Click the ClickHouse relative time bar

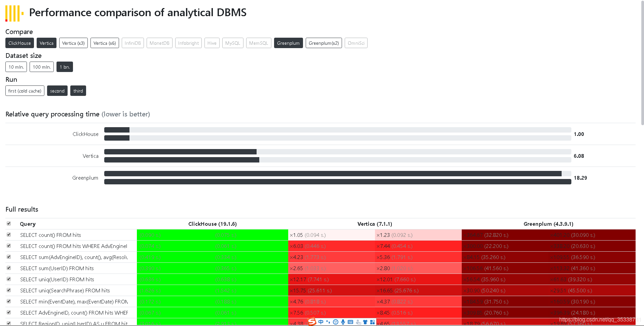pos(338,134)
